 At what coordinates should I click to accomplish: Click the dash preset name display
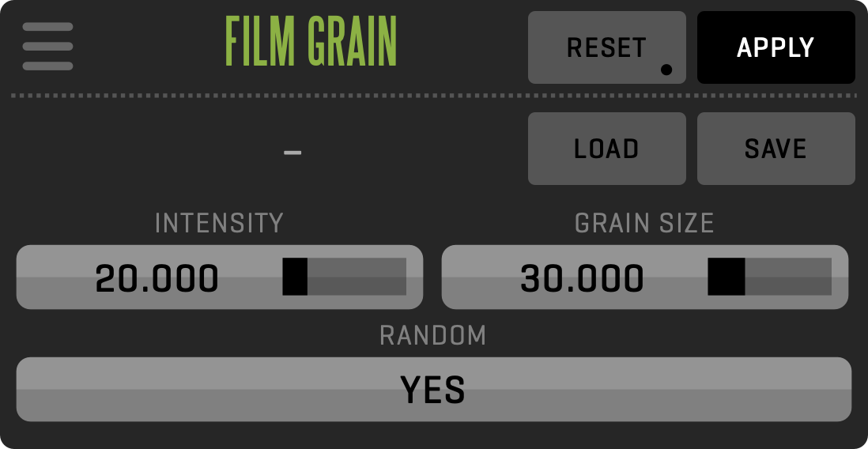click(x=292, y=151)
